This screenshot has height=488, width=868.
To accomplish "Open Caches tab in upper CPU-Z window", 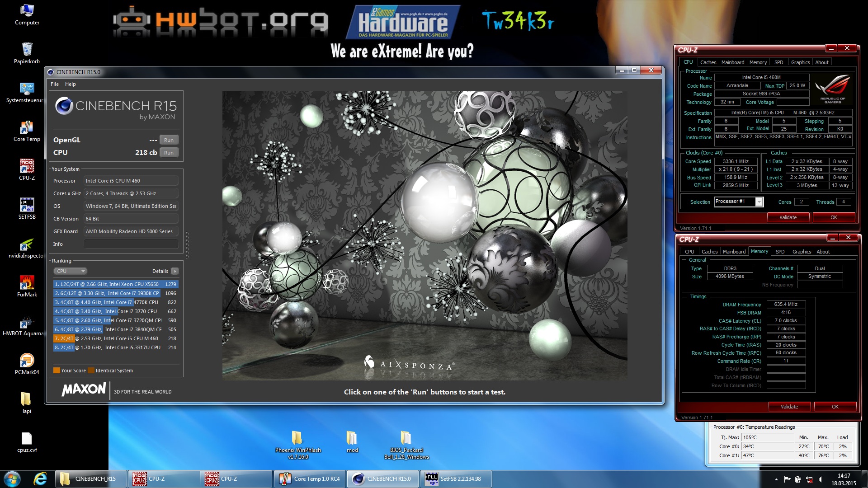I will pyautogui.click(x=708, y=62).
